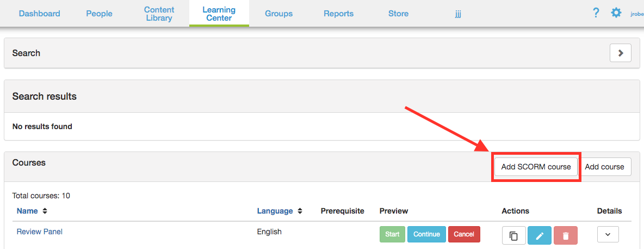
Task: Open the Reports tab
Action: (338, 14)
